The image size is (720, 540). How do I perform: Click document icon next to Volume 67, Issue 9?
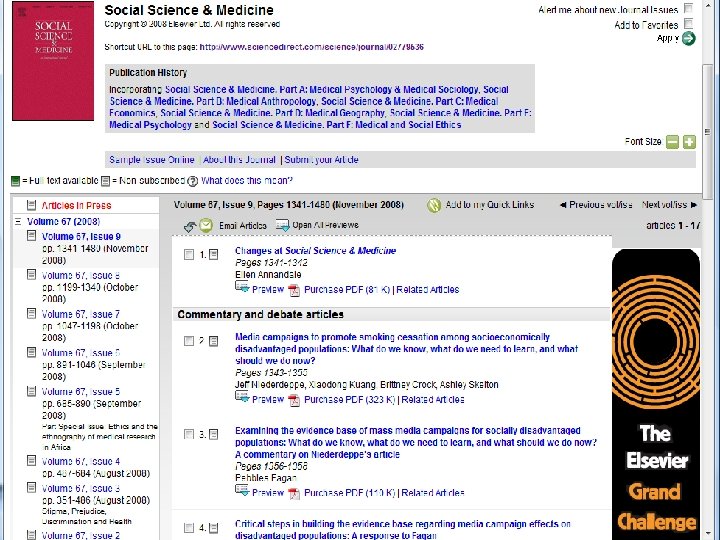31,236
